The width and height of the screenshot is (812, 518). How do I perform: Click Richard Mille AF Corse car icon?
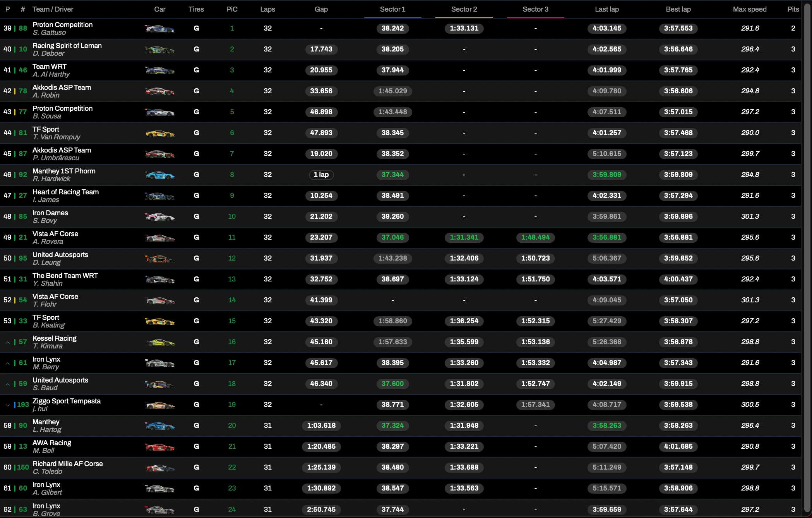tap(159, 467)
